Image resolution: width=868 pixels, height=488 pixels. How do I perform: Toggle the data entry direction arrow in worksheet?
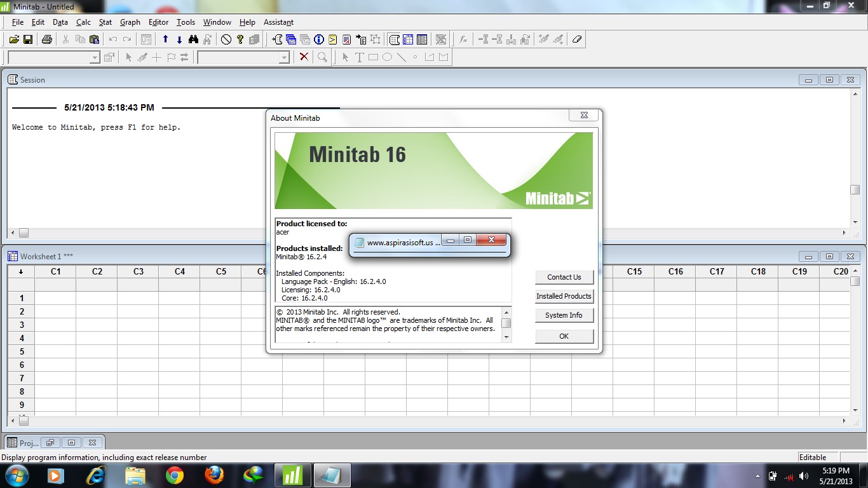[21, 271]
